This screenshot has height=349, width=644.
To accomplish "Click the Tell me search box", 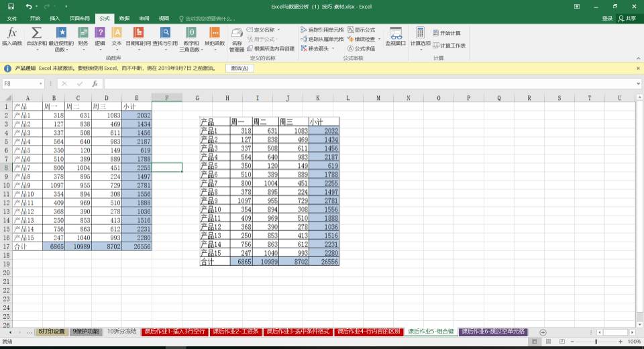I will pyautogui.click(x=207, y=19).
